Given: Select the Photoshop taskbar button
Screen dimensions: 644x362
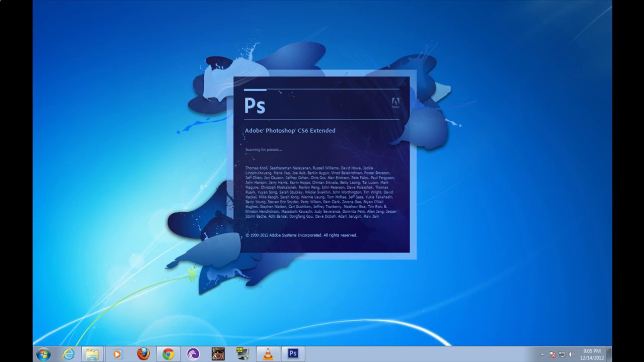Looking at the screenshot, I should [293, 354].
